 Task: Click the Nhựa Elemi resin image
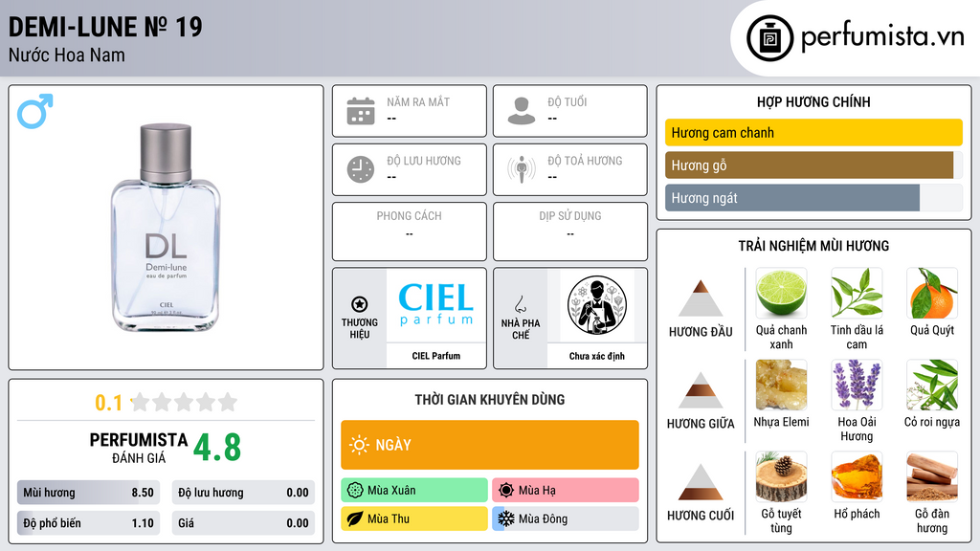point(781,385)
